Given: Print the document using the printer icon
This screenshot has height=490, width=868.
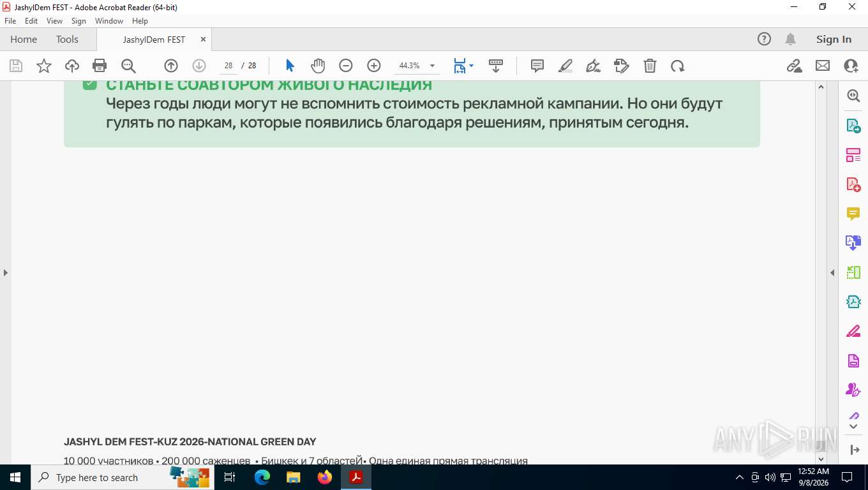Looking at the screenshot, I should [x=100, y=66].
